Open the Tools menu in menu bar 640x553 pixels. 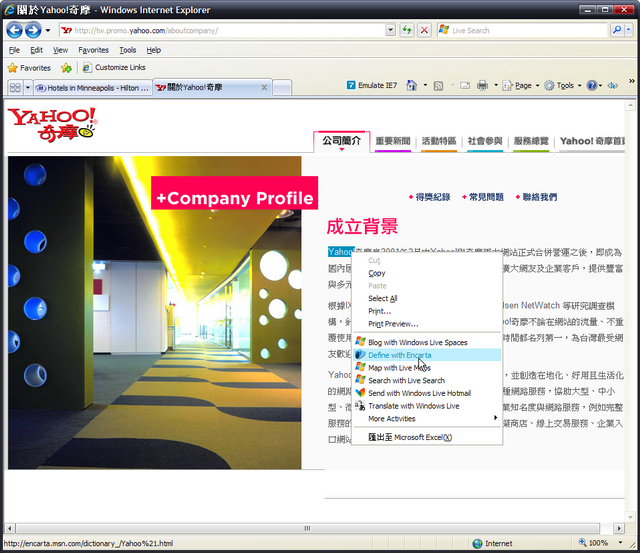pos(128,50)
